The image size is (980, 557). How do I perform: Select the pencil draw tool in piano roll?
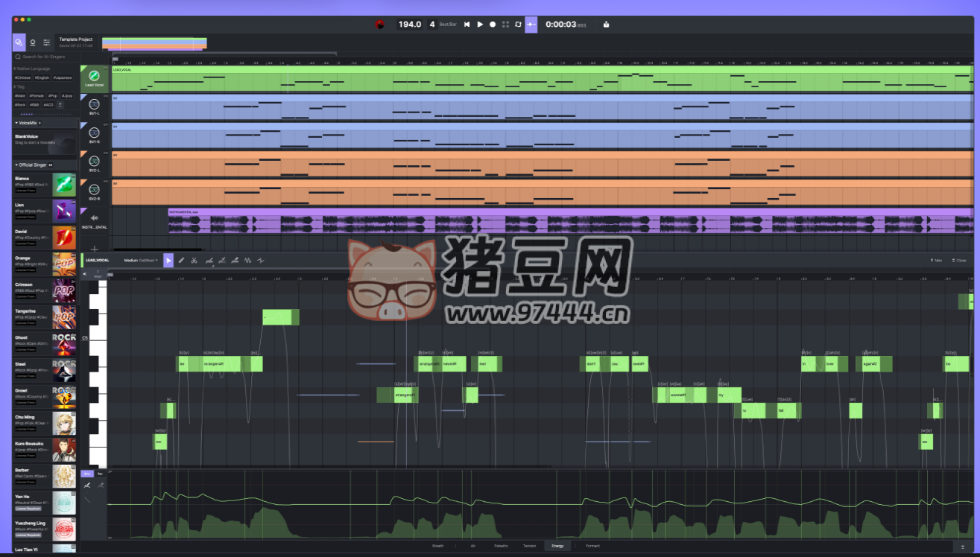point(181,261)
